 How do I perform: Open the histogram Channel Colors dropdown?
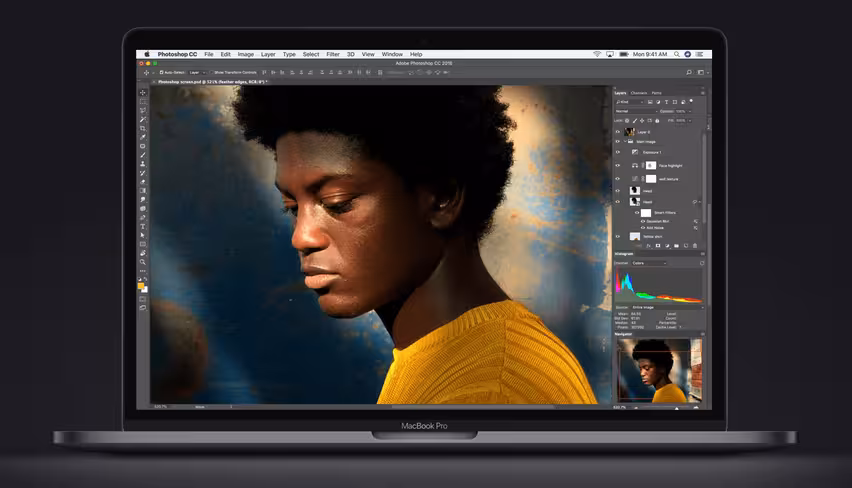[x=649, y=263]
